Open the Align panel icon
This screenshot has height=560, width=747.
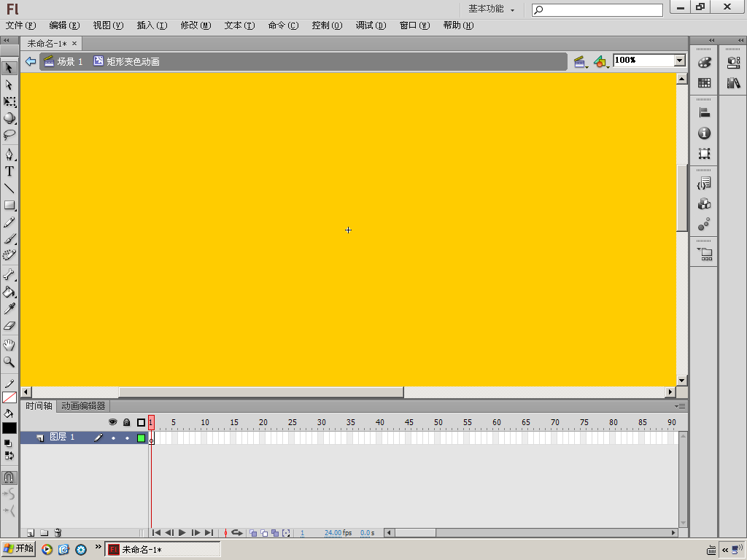(x=704, y=113)
